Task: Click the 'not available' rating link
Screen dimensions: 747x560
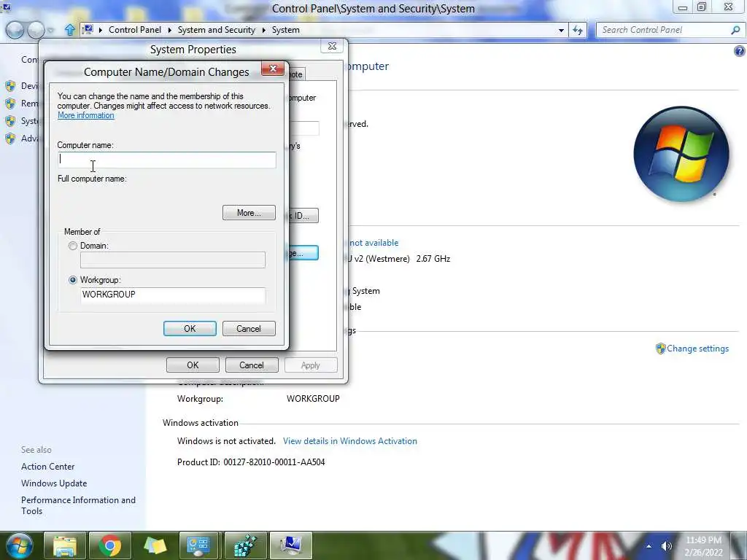Action: pyautogui.click(x=374, y=243)
